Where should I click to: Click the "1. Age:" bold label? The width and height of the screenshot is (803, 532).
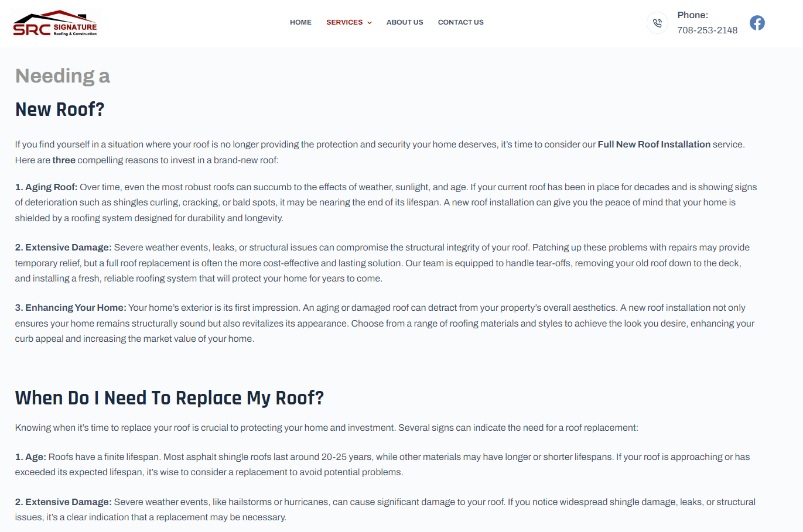click(30, 457)
